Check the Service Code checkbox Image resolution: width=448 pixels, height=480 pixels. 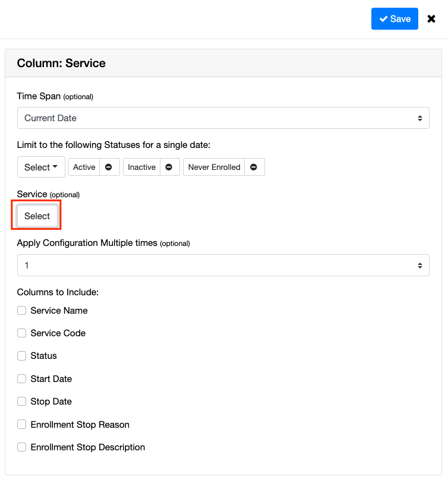pyautogui.click(x=22, y=333)
